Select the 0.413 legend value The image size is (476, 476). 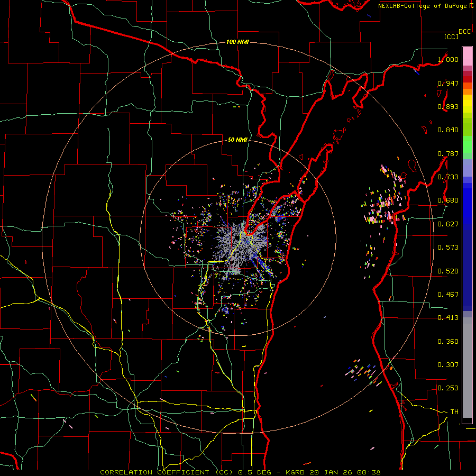click(x=448, y=318)
